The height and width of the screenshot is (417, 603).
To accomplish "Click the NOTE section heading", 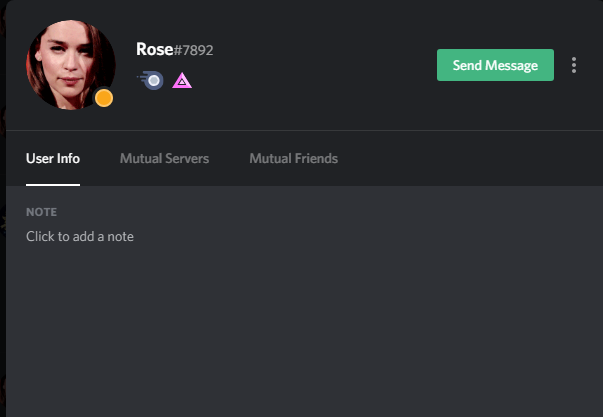I will 42,212.
